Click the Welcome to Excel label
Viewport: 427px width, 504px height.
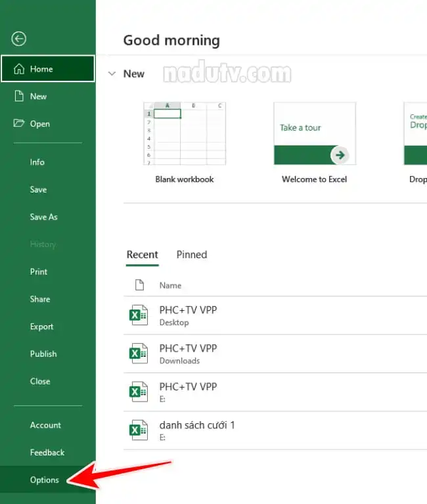[x=314, y=179]
